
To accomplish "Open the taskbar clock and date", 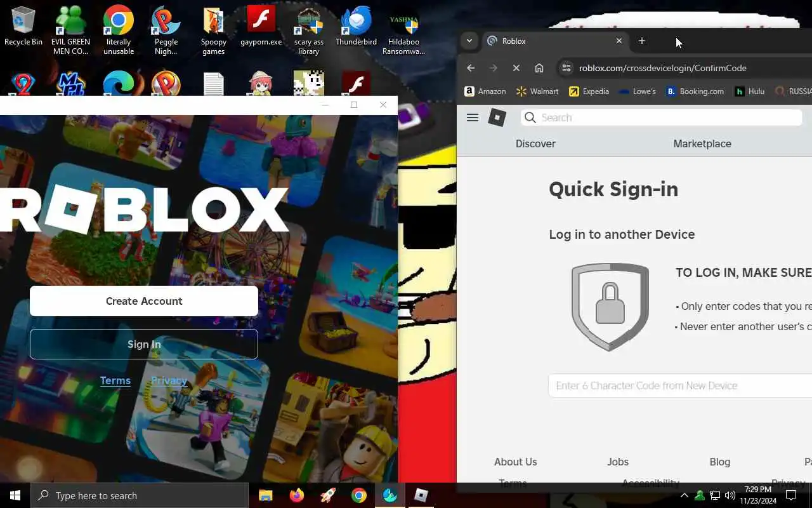I will 758,495.
